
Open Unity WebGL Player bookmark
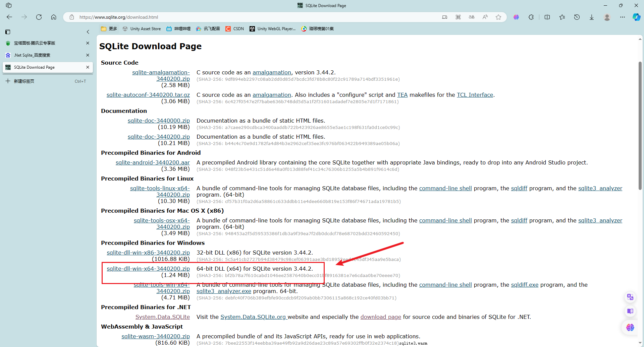tap(273, 29)
